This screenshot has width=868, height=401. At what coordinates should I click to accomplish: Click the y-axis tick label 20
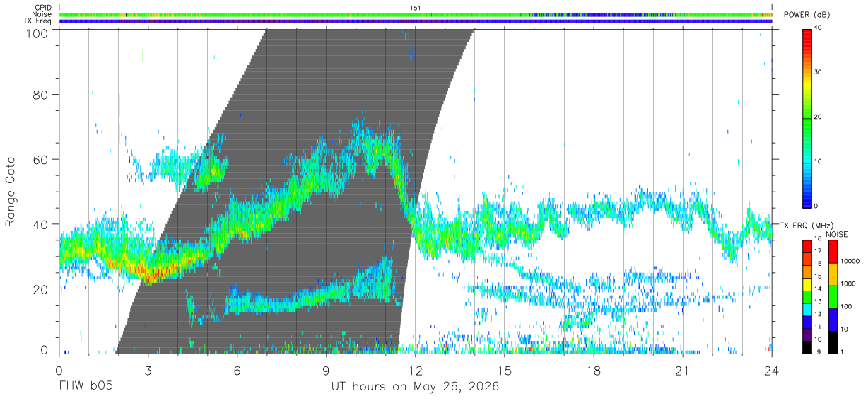(41, 289)
